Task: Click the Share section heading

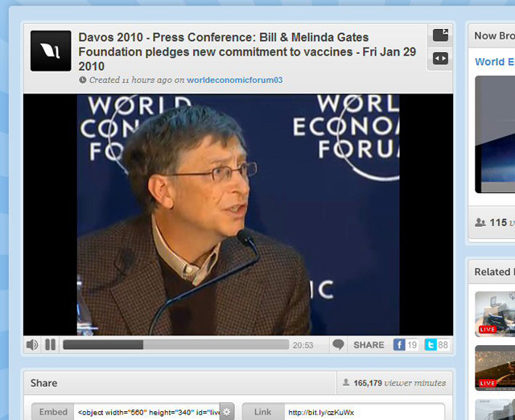Action: [x=43, y=383]
